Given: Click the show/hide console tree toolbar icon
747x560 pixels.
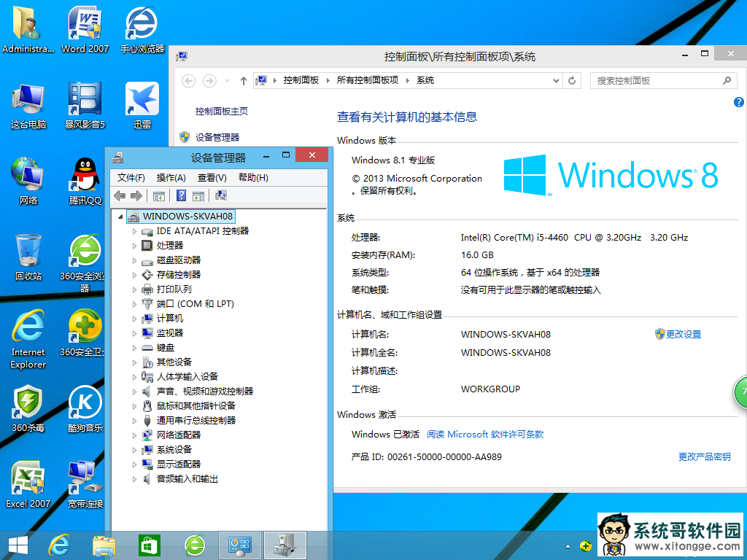Looking at the screenshot, I should point(158,195).
